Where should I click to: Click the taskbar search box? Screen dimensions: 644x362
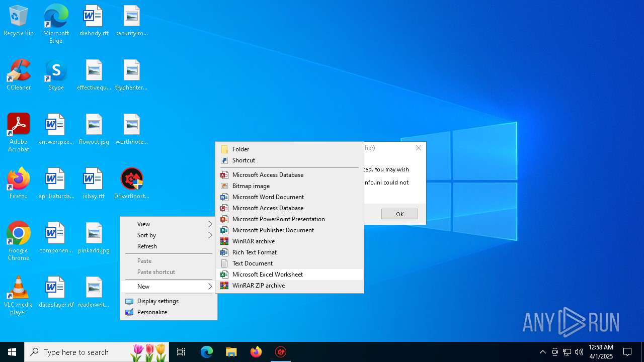(x=97, y=352)
